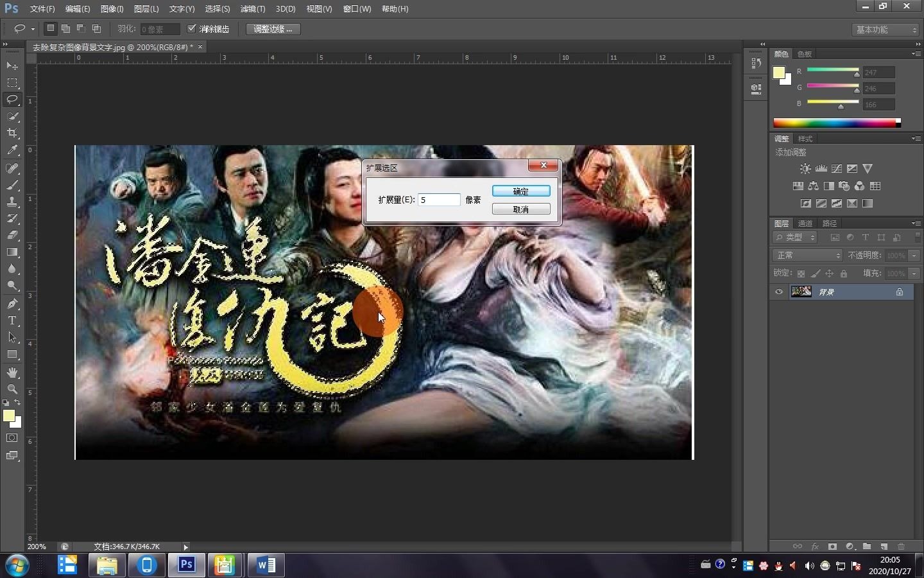Click the R channel color slider

(833, 69)
